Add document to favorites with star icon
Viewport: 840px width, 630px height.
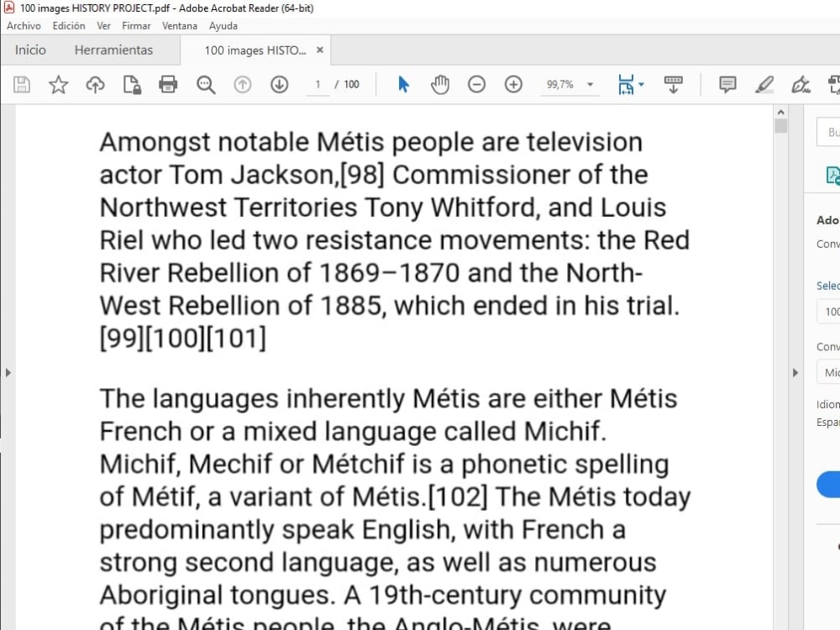point(59,85)
